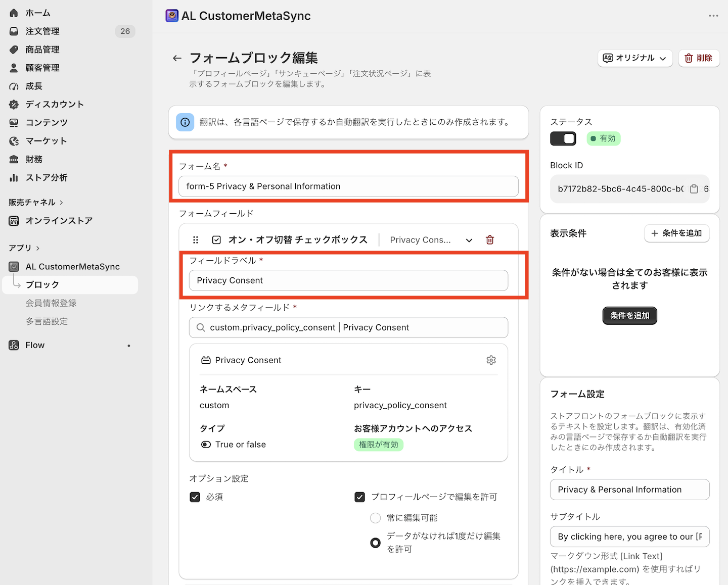The width and height of the screenshot is (728, 585).
Task: Open the 注文管理 menu item
Action: [42, 31]
